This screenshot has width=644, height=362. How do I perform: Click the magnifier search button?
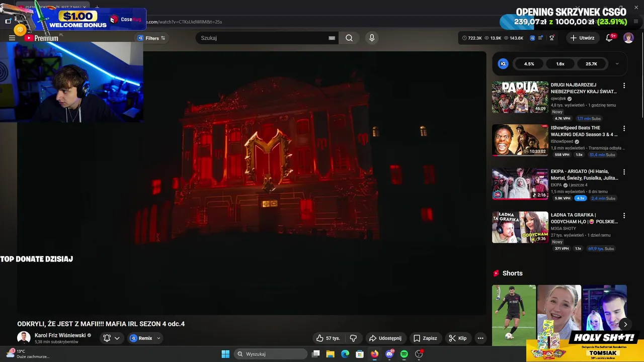coord(349,38)
